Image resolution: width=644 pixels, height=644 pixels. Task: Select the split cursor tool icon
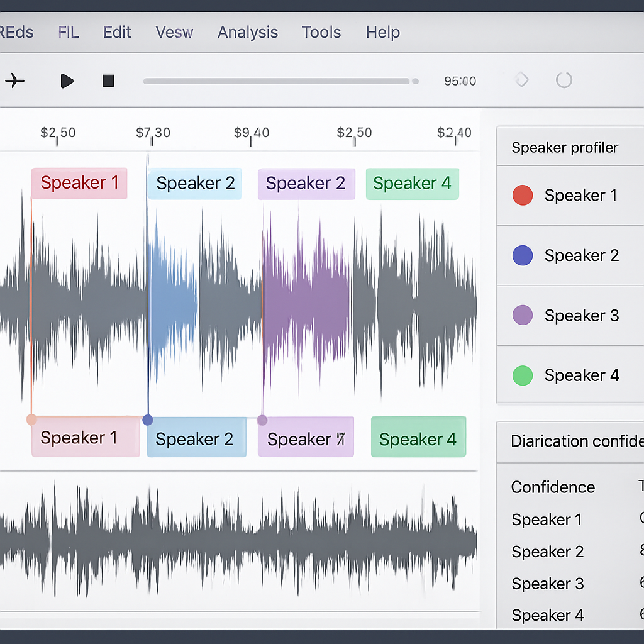15,80
